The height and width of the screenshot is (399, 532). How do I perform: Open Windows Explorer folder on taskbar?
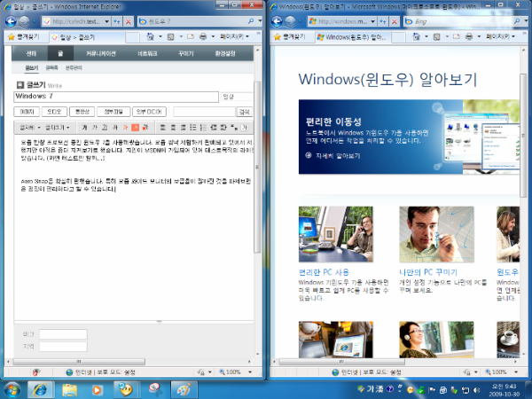pos(69,389)
